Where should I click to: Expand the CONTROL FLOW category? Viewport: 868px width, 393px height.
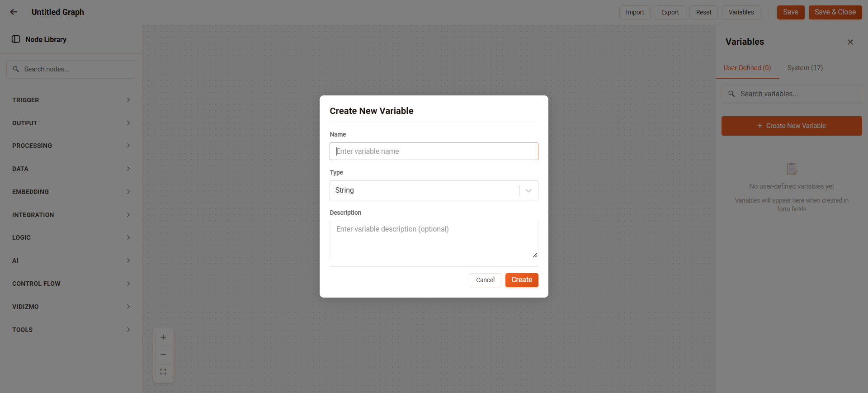point(71,284)
